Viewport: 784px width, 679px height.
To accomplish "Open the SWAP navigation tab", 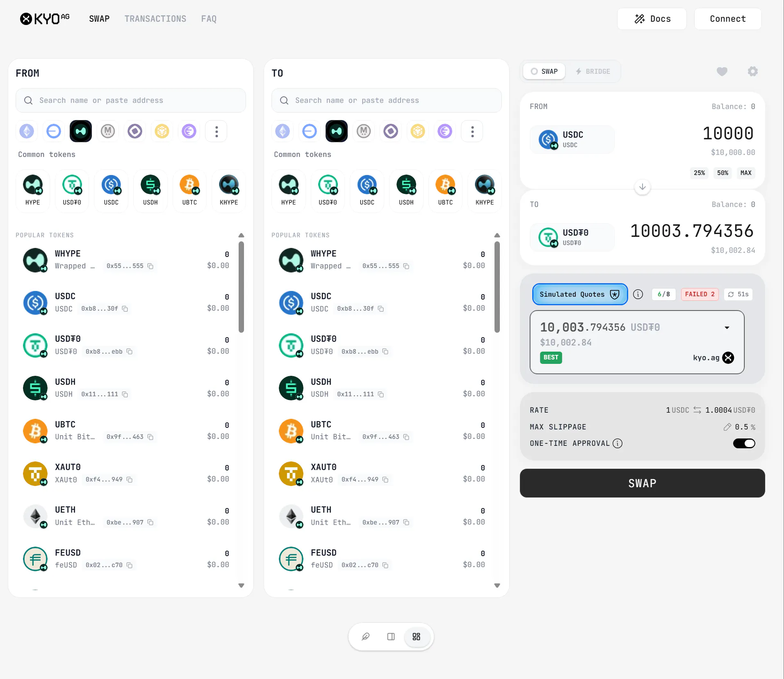I will click(99, 19).
